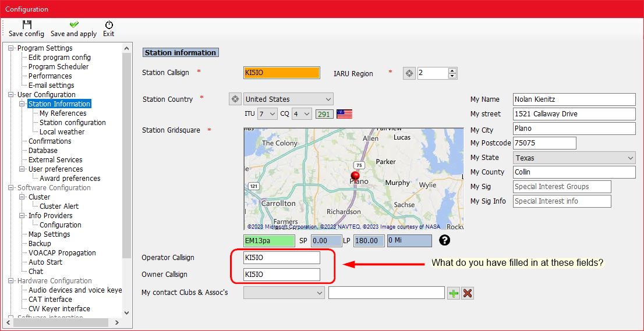Click the club text field beside plus icon
The width and height of the screenshot is (644, 331).
click(x=387, y=293)
